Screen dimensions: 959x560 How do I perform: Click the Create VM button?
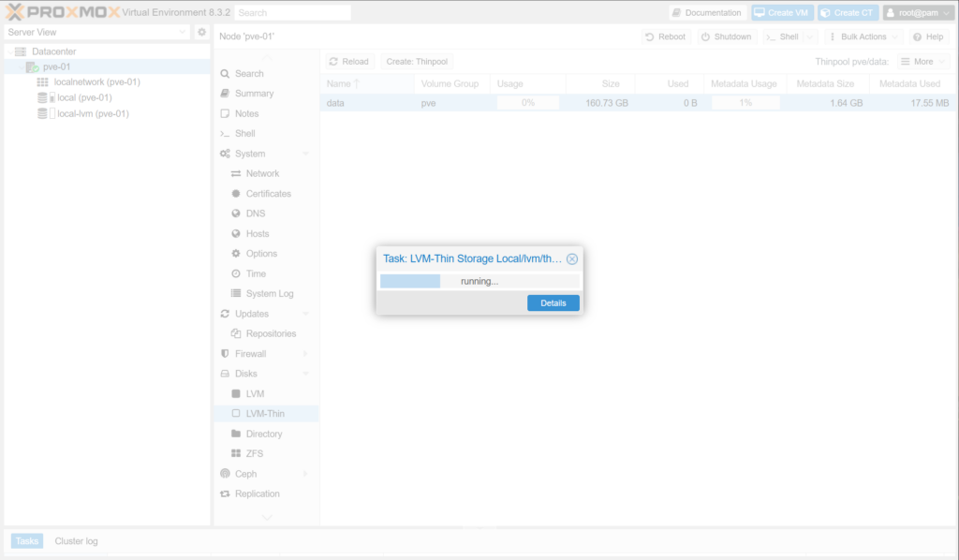(782, 13)
